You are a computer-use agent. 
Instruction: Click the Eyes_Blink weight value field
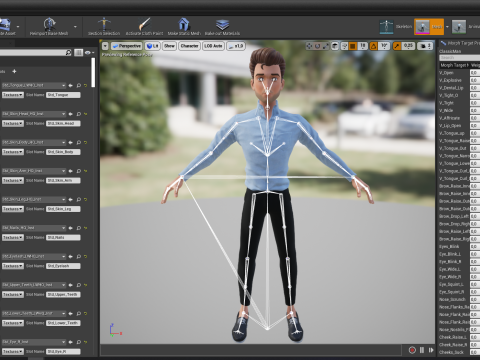pos(475,247)
